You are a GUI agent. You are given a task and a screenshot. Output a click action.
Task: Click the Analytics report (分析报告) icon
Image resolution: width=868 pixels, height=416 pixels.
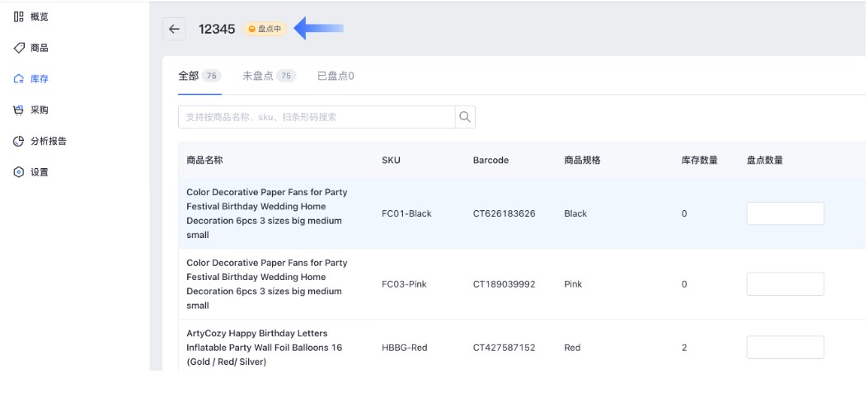pyautogui.click(x=18, y=141)
